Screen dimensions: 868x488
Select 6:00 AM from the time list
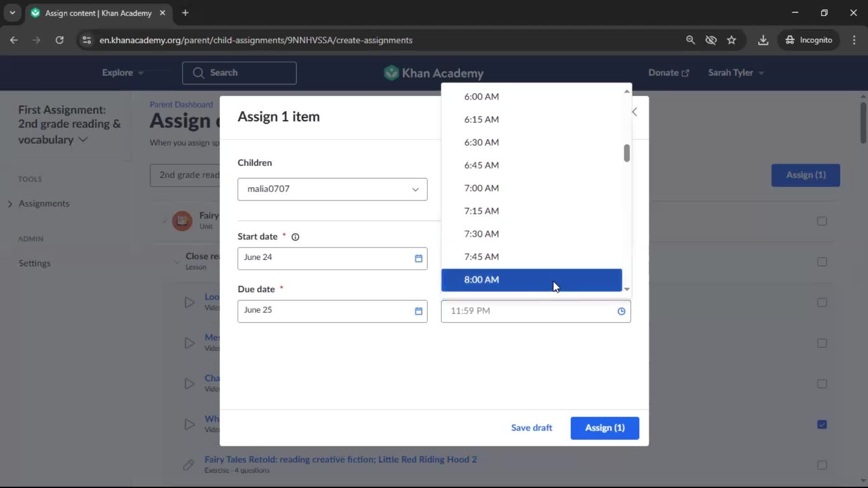(532, 97)
